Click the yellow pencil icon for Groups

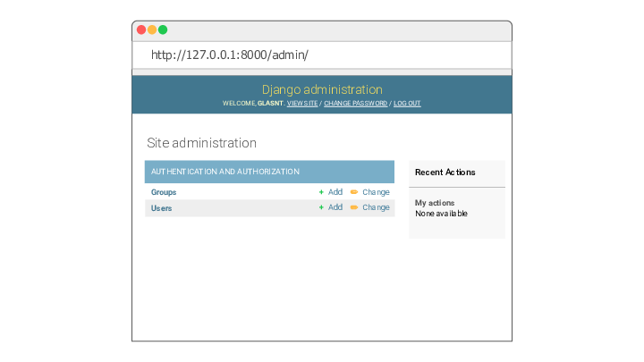[354, 191]
